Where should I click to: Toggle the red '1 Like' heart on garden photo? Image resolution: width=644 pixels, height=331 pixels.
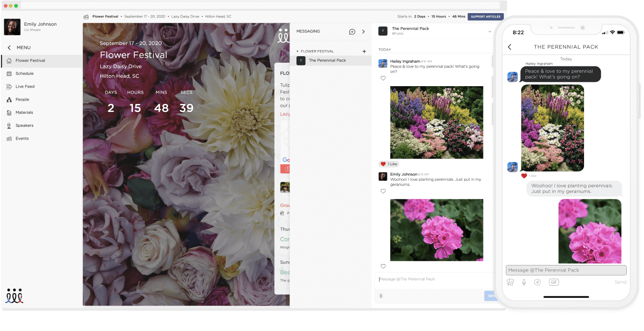click(x=383, y=164)
